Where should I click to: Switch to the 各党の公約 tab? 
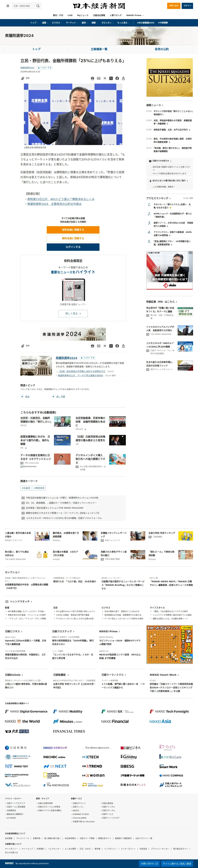[x=162, y=49]
